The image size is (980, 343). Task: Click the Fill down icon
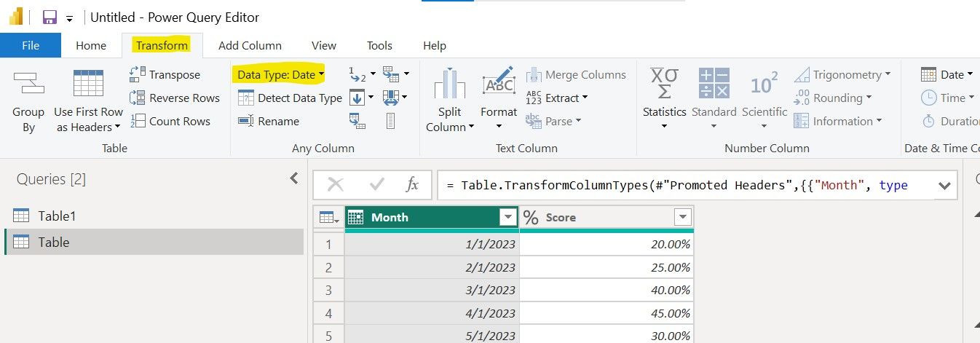click(x=357, y=97)
